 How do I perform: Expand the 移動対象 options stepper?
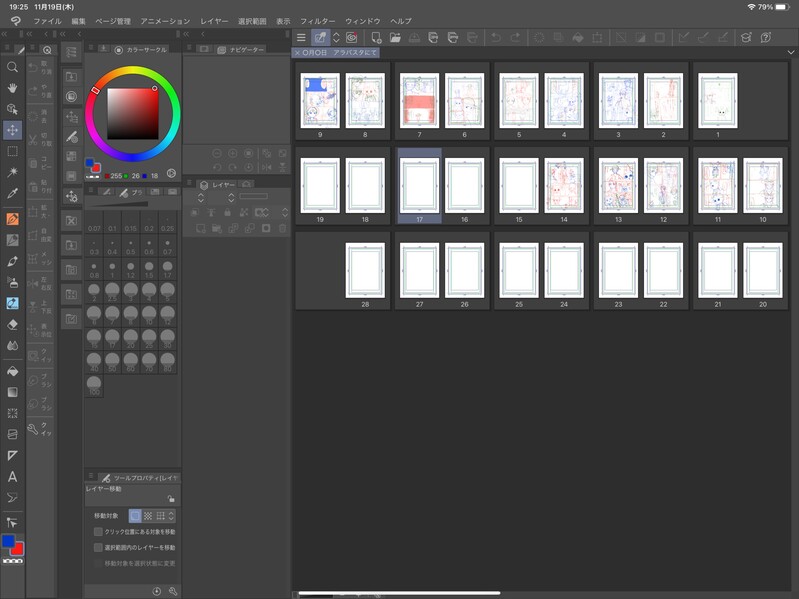point(172,516)
